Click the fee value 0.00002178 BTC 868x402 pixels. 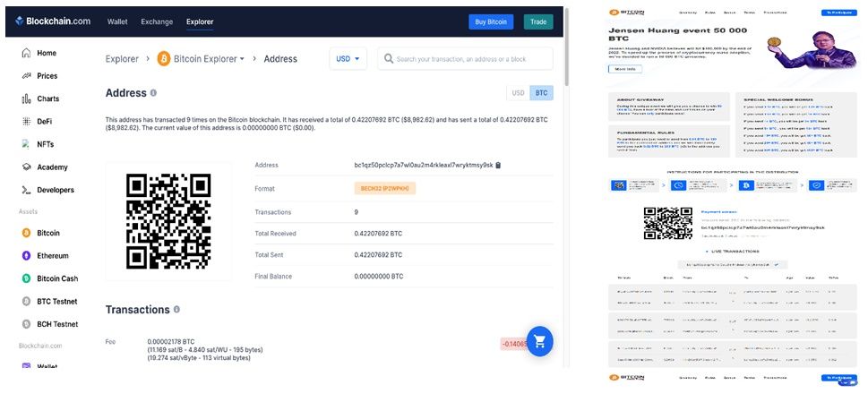pyautogui.click(x=171, y=342)
